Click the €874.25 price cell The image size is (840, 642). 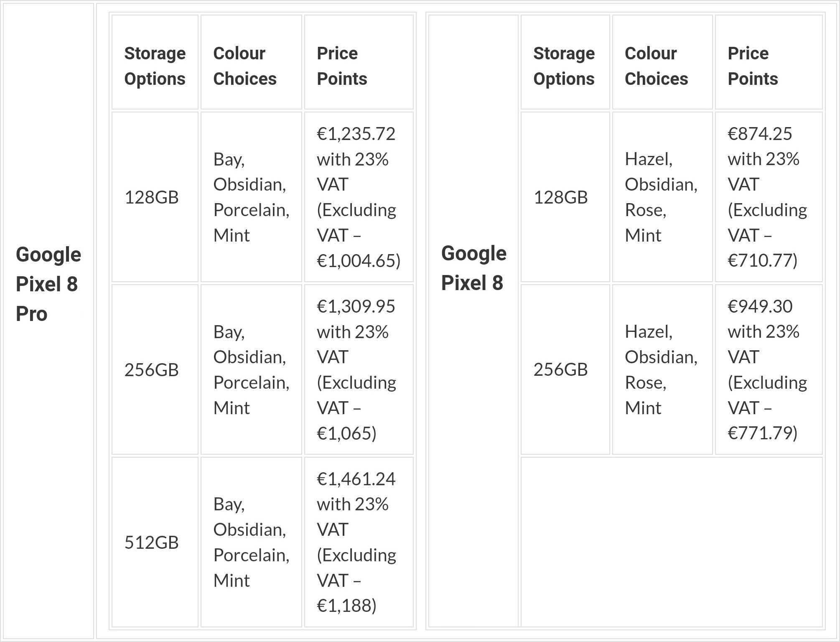pos(769,197)
